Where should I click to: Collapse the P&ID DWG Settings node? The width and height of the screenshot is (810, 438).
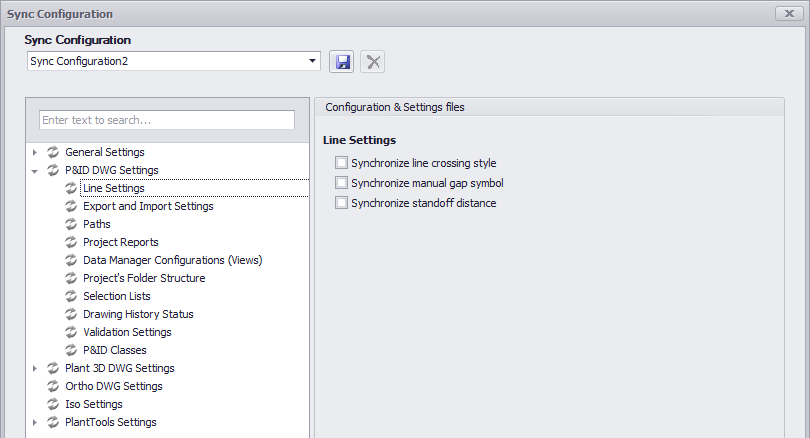coord(35,171)
